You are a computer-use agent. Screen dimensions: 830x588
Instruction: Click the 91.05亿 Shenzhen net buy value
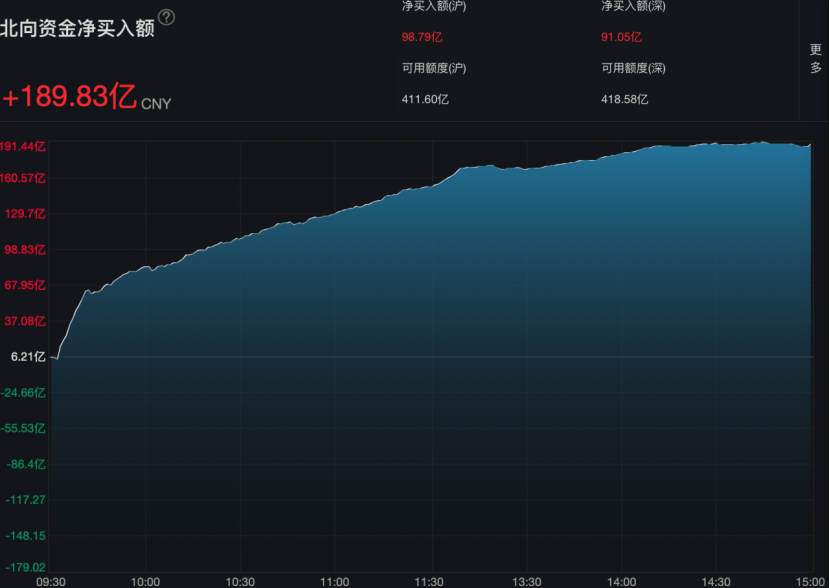[621, 37]
